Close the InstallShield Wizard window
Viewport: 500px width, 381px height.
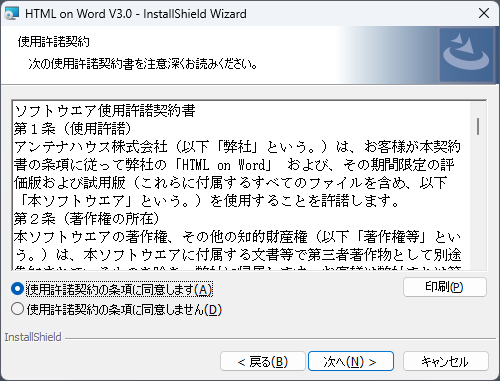coord(484,14)
